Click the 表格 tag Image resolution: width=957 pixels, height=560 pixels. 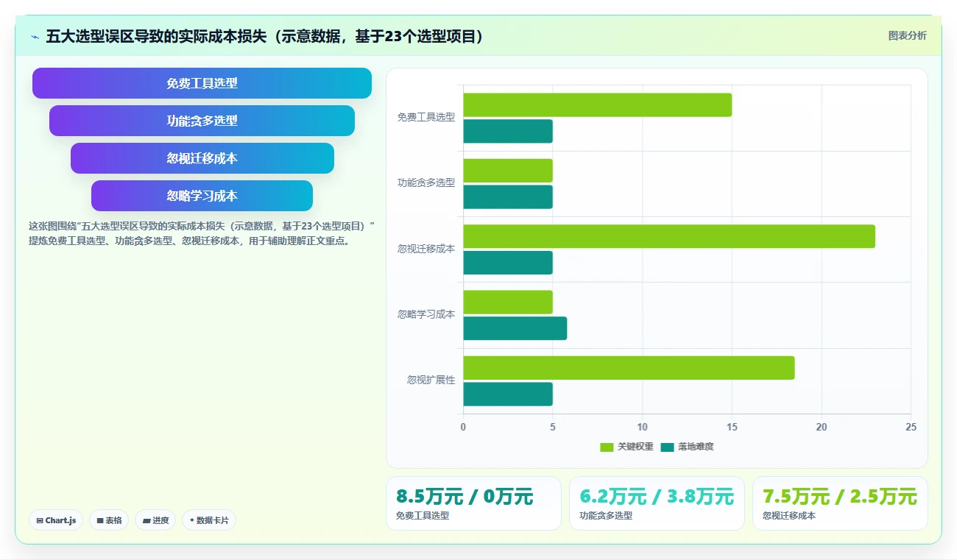coord(109,520)
